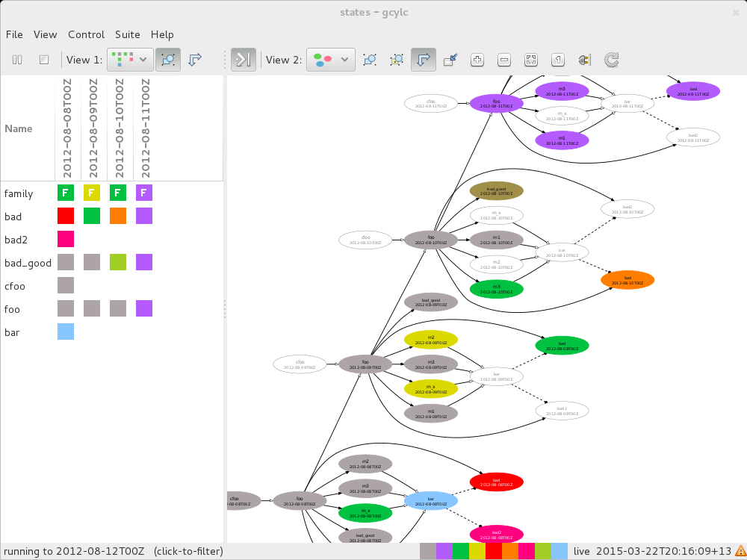Select the pink bad2 2012-08-08T00Z graph node
The width and height of the screenshot is (747, 560).
click(x=497, y=535)
